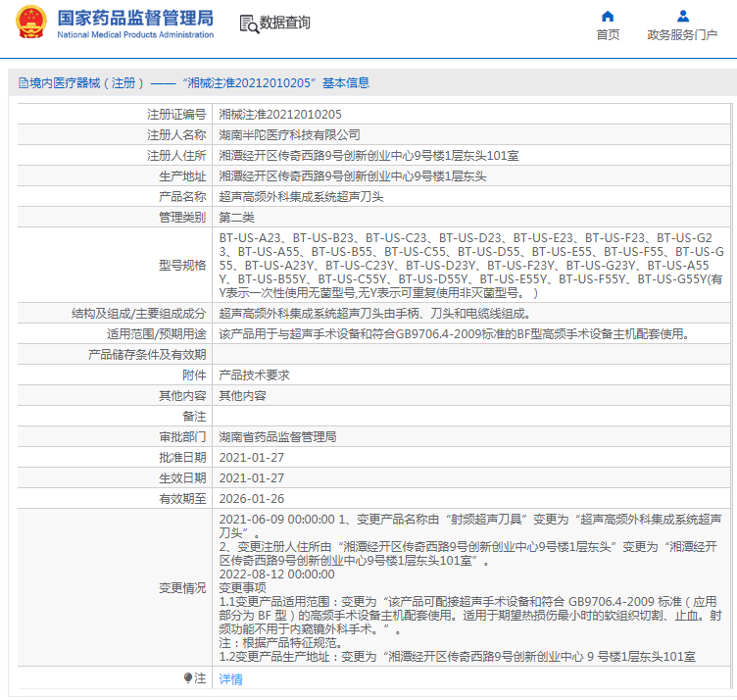Screen dimensions: 737x700
Task: Click the 有效期至 row label
Action: [x=182, y=499]
